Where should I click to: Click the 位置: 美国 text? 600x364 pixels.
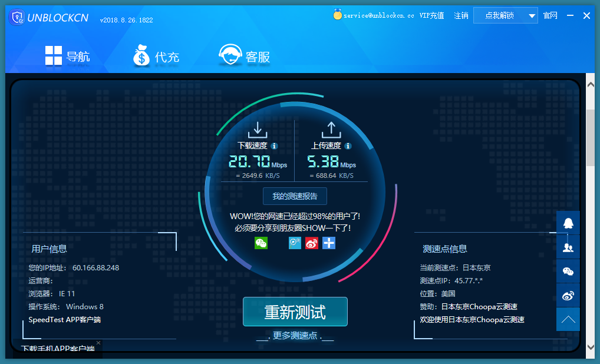(x=437, y=294)
